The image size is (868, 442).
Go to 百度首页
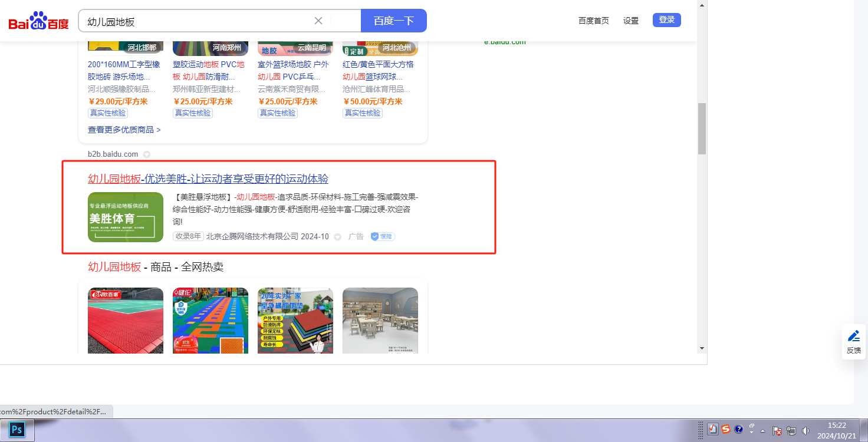pos(594,21)
